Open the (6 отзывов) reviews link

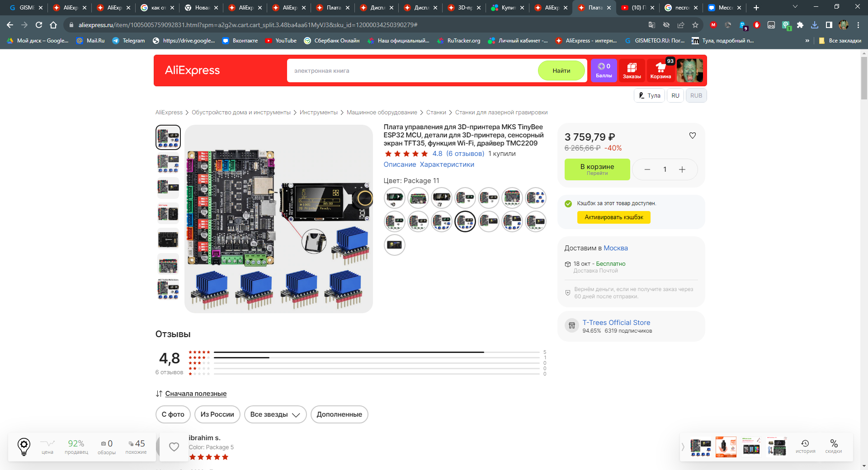coord(465,154)
